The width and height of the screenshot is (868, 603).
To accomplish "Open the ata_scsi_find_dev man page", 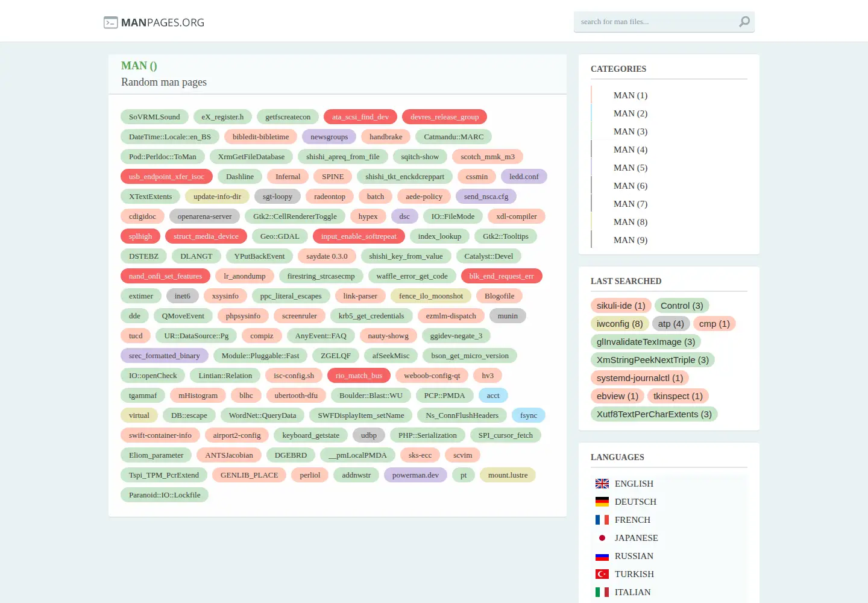I will (x=360, y=117).
